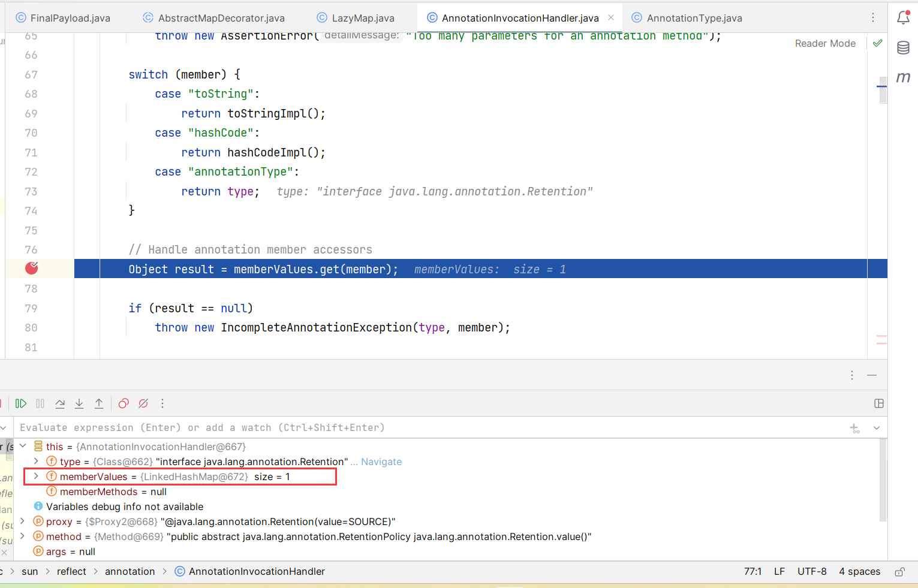Viewport: 918px width, 588px height.
Task: Click the Reader Mode button
Action: coord(825,43)
